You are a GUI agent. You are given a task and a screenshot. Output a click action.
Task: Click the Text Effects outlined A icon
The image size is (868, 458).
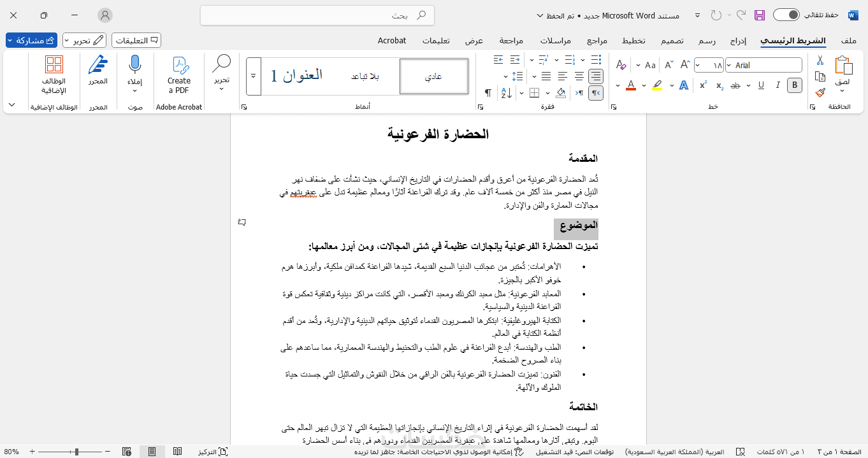pos(684,85)
